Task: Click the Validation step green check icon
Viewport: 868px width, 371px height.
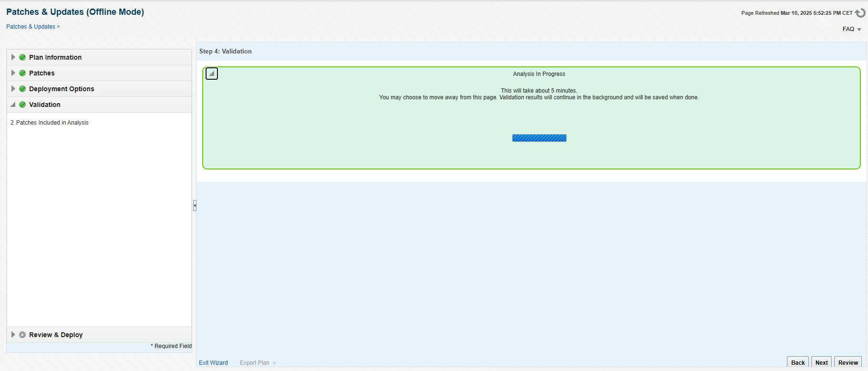Action: pyautogui.click(x=22, y=105)
